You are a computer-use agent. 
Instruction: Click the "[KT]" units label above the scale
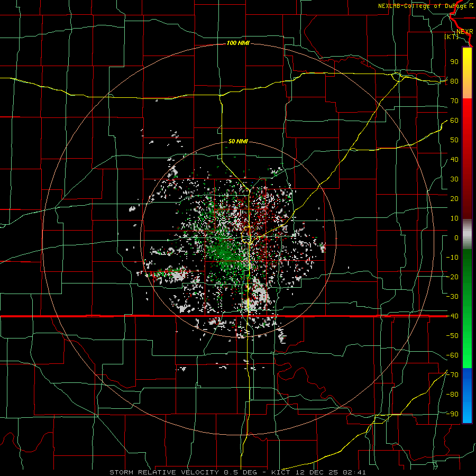452,36
